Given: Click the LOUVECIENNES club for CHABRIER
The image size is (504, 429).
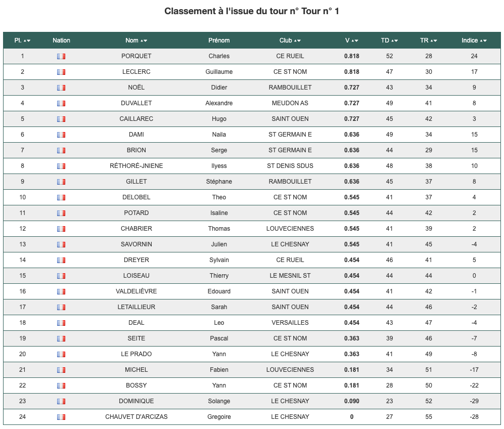Looking at the screenshot, I should 290,229.
